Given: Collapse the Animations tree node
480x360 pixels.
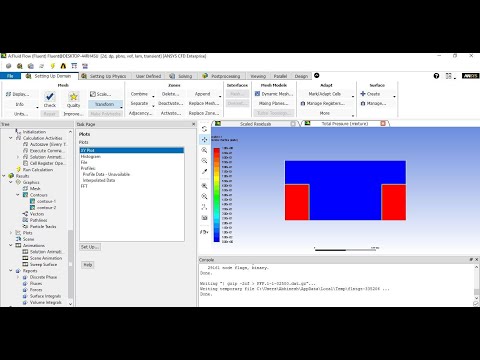Looking at the screenshot, I should point(11,245).
